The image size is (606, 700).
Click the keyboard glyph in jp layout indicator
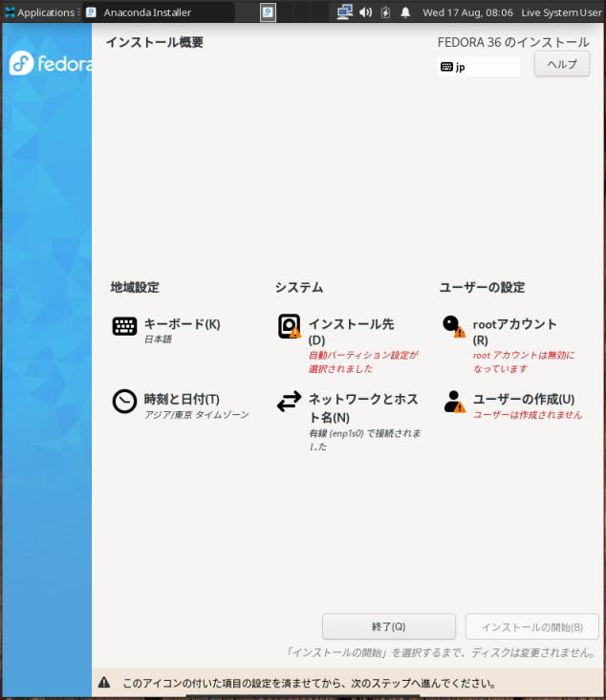coord(446,67)
